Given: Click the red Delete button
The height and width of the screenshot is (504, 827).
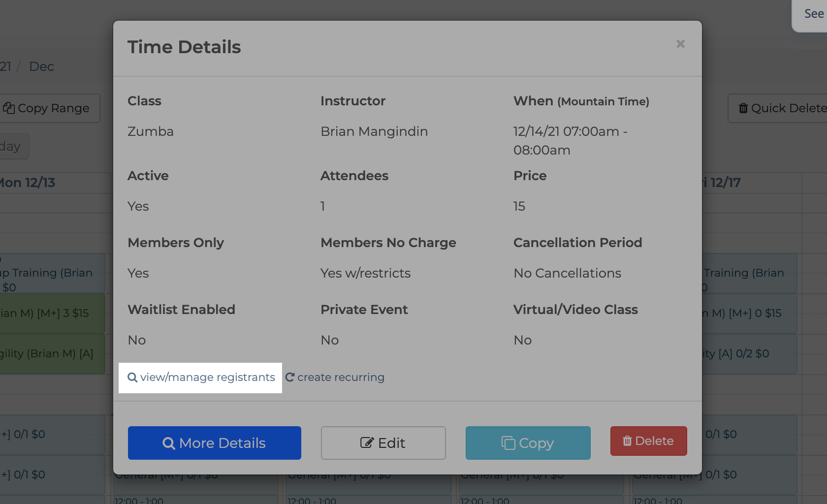Looking at the screenshot, I should click(649, 441).
